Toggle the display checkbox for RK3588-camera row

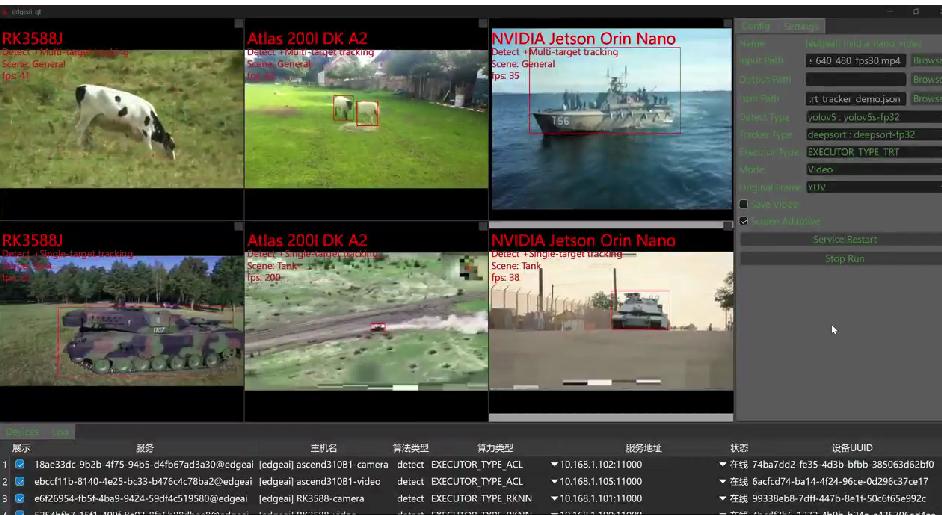coord(20,498)
